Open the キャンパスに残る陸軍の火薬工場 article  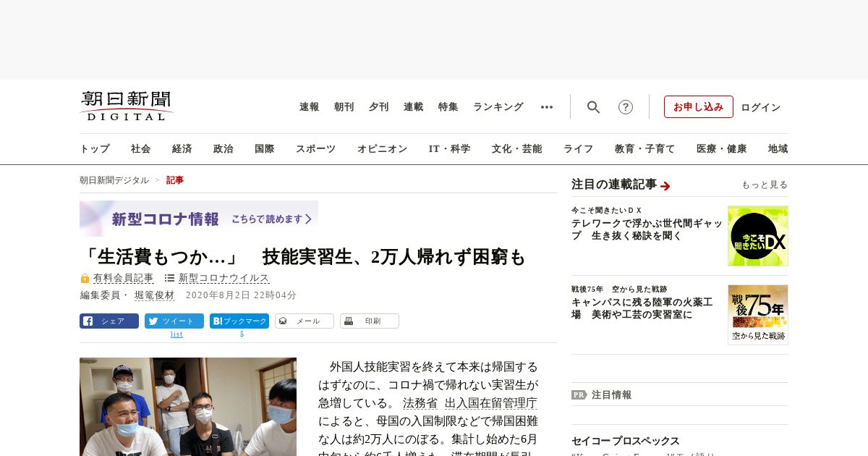click(643, 308)
